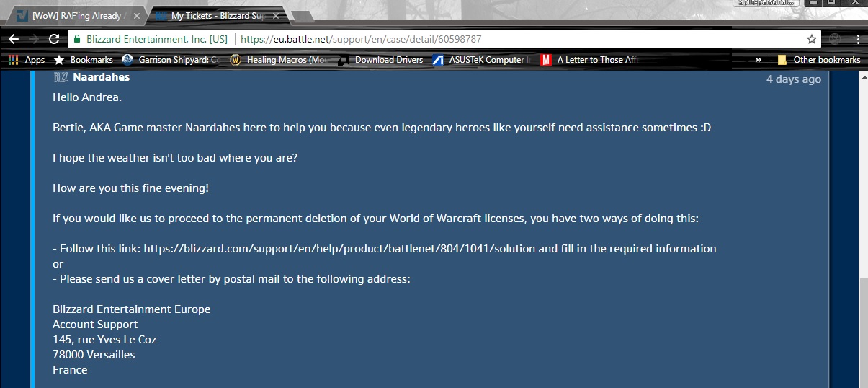Click the address bar URL field
Image resolution: width=868 pixels, height=388 pixels.
click(443, 39)
